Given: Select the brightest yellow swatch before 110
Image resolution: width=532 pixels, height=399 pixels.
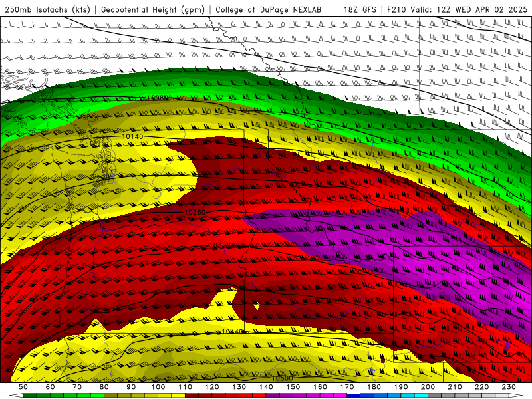Looking at the screenshot, I should click(178, 396).
